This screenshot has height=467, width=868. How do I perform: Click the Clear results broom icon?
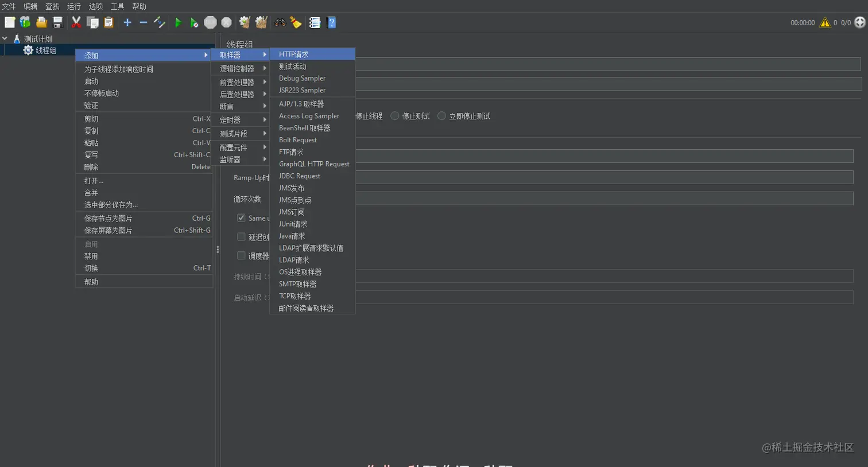coord(245,22)
